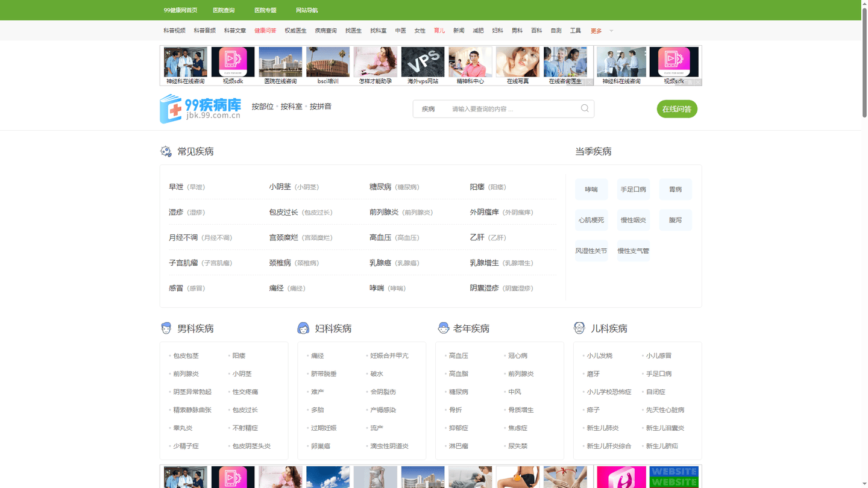The height and width of the screenshot is (488, 868).
Task: Select the 权威医生 nav item
Action: tap(295, 31)
